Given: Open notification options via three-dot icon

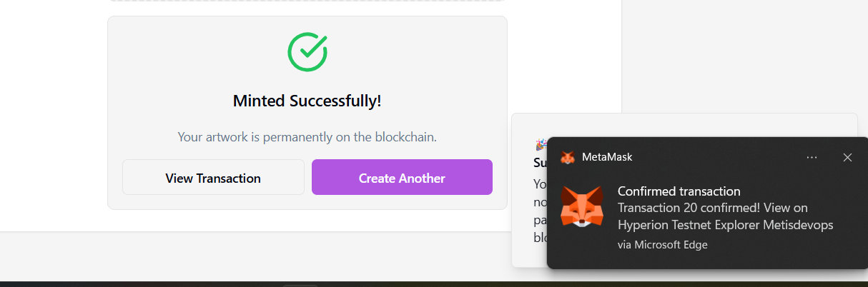Looking at the screenshot, I should [812, 157].
